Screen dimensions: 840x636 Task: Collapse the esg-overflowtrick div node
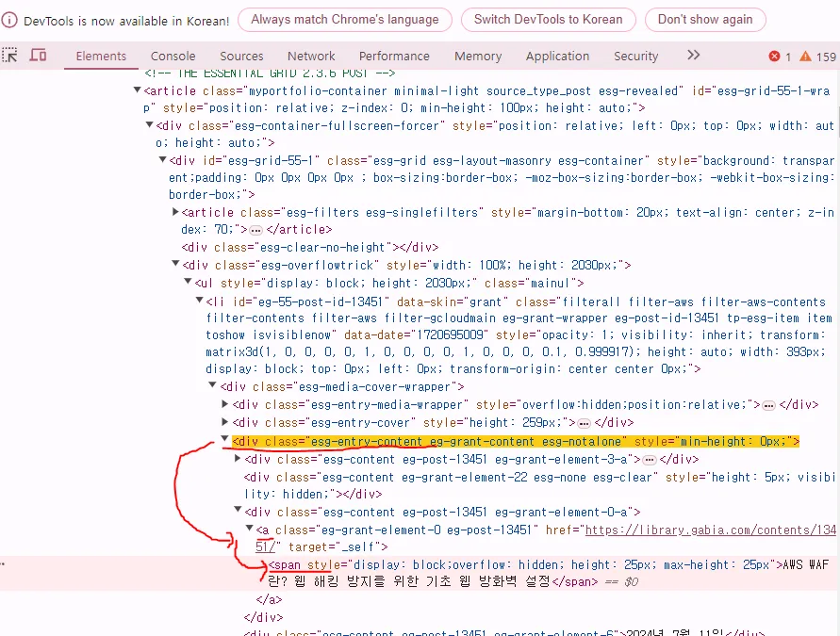(x=175, y=264)
